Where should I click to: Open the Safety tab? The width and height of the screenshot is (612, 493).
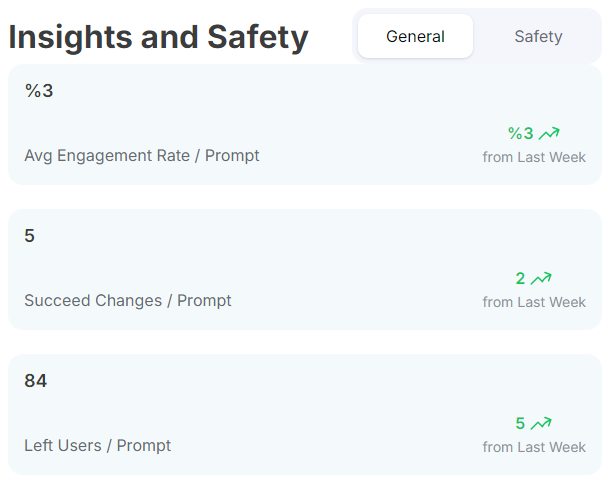coord(538,36)
